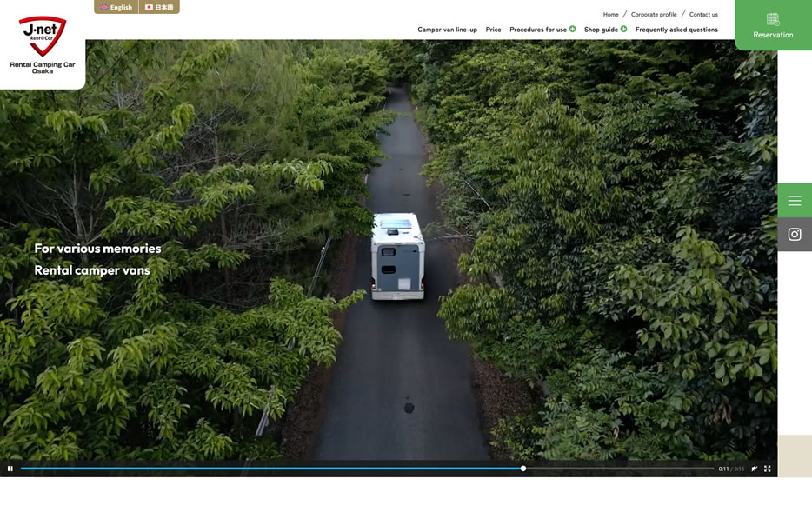Viewport: 812px width, 532px height.
Task: Go to the Price page
Action: click(493, 30)
